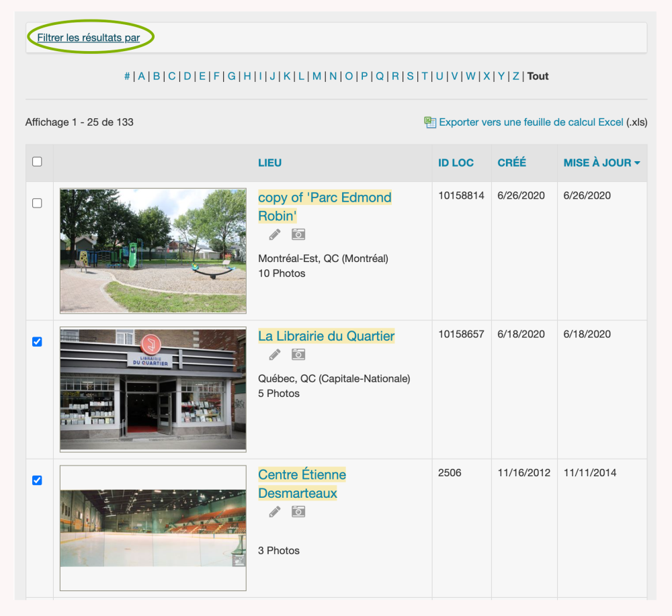The image size is (672, 616).
Task: Click ID '10158657' cell
Action: pyautogui.click(x=461, y=334)
